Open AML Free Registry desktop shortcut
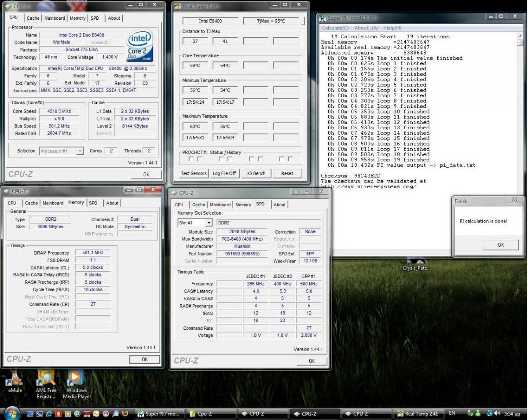This screenshot has height=420, width=528. pyautogui.click(x=46, y=384)
